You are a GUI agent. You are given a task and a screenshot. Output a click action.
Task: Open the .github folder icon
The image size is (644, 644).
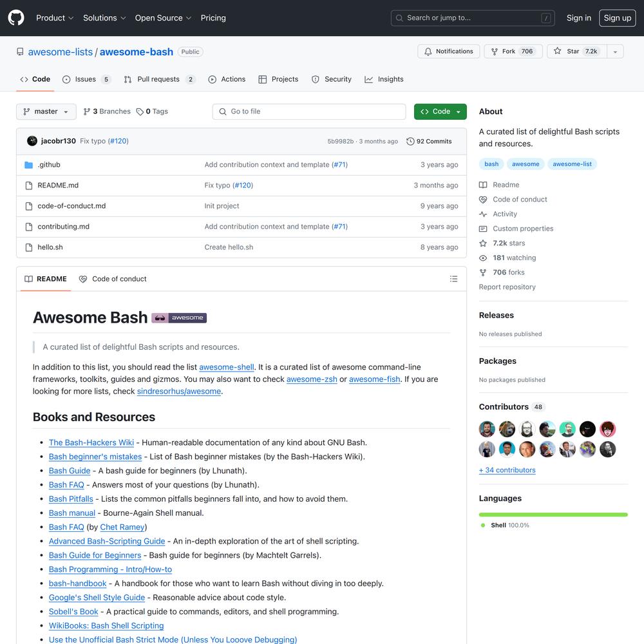coord(29,165)
